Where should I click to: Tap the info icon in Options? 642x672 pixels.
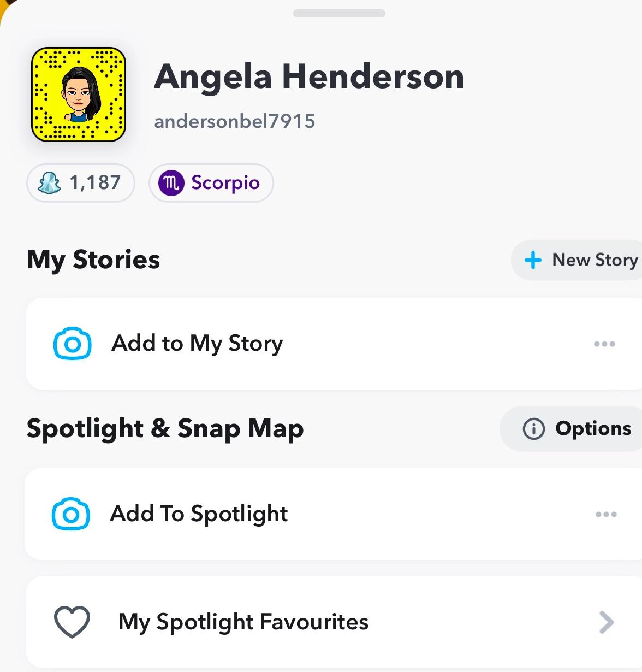pyautogui.click(x=533, y=429)
